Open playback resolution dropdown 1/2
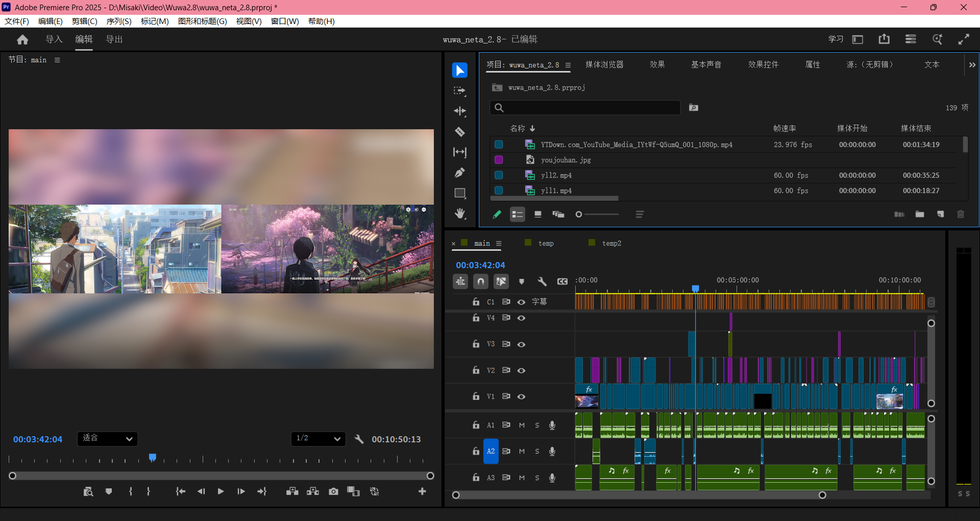The height and width of the screenshot is (521, 980). pos(318,438)
